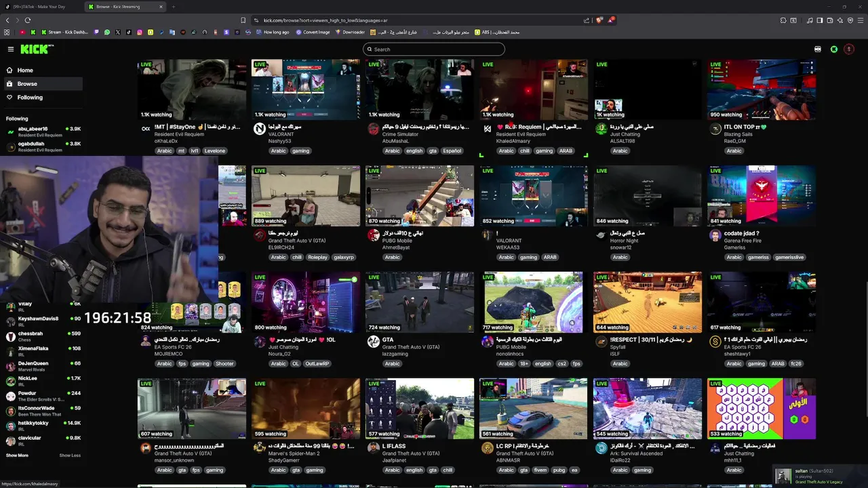Image resolution: width=868 pixels, height=488 pixels.
Task: Open oKhaLeDx Resident Evil Requiem stream thumbnail
Action: pyautogui.click(x=192, y=89)
